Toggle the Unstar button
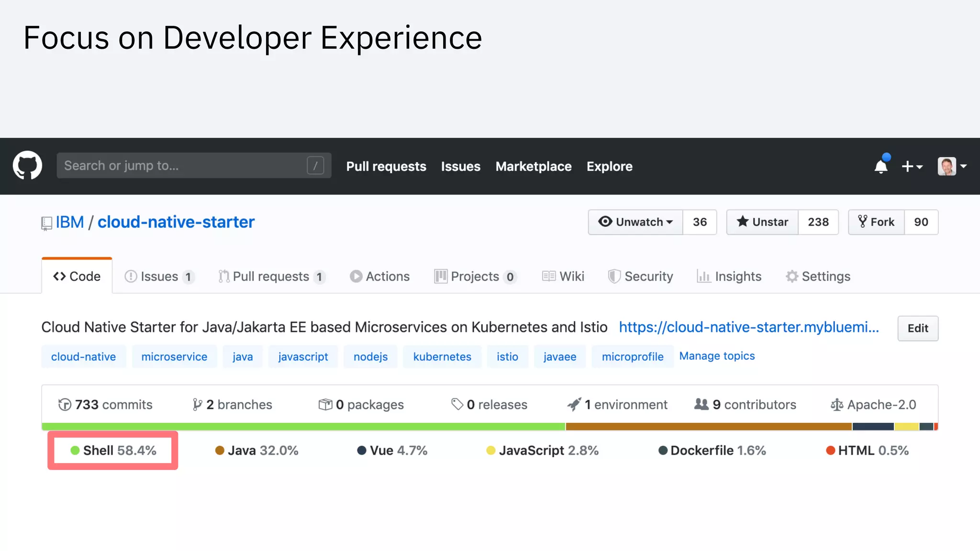Screen dimensions: 980x551 [762, 222]
